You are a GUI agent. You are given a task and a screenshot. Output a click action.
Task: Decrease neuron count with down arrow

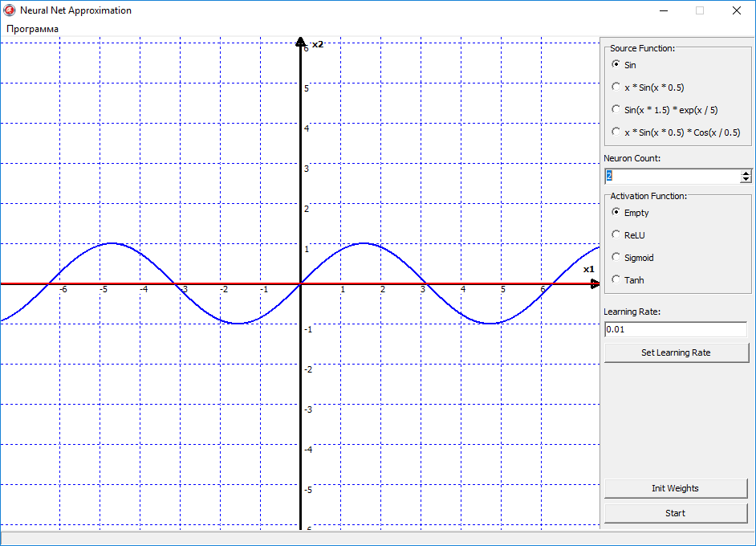[746, 180]
